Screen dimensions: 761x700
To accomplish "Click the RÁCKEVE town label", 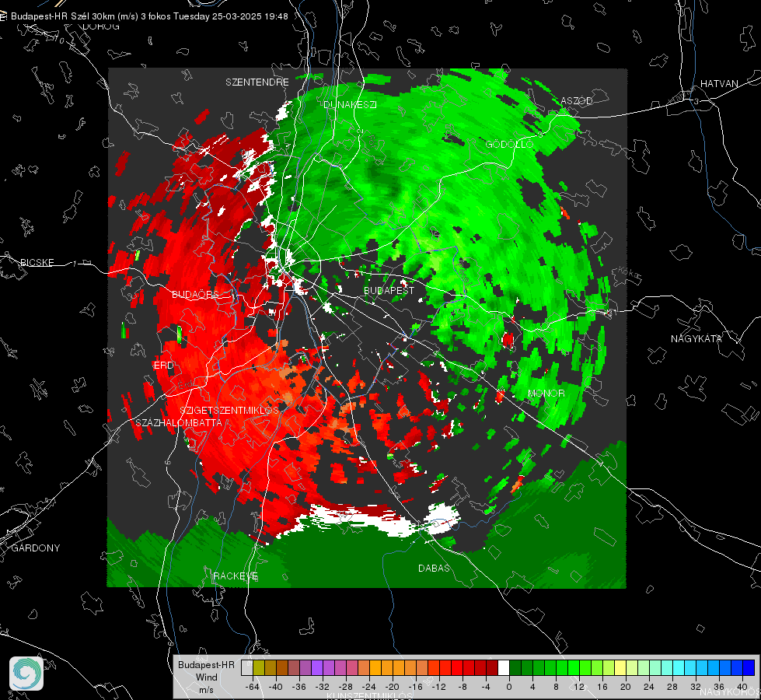I will coord(236,576).
